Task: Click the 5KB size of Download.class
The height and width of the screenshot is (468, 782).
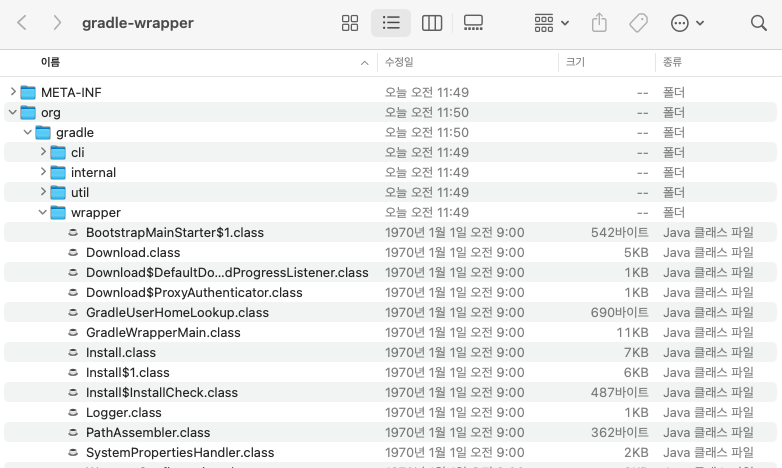Action: tap(636, 252)
